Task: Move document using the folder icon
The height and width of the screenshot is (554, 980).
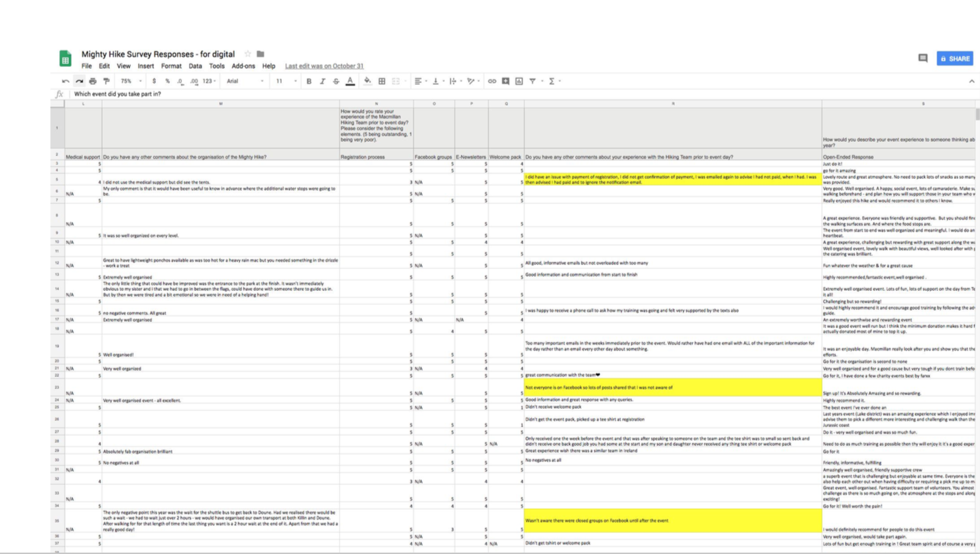Action: [x=261, y=54]
